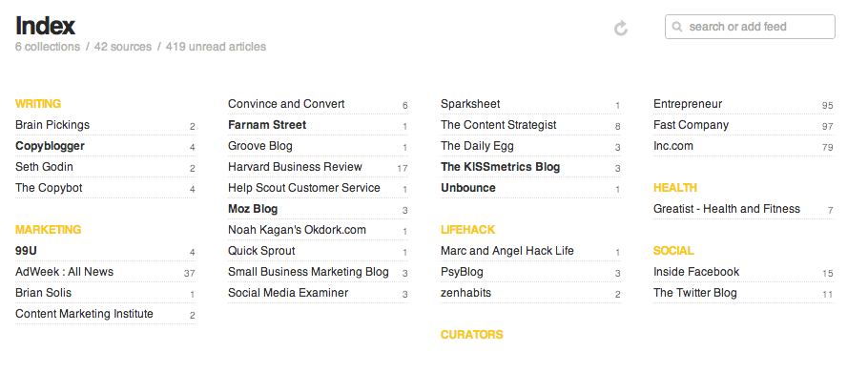Open the HEALTH collection heading
This screenshot has width=868, height=373.
click(674, 188)
